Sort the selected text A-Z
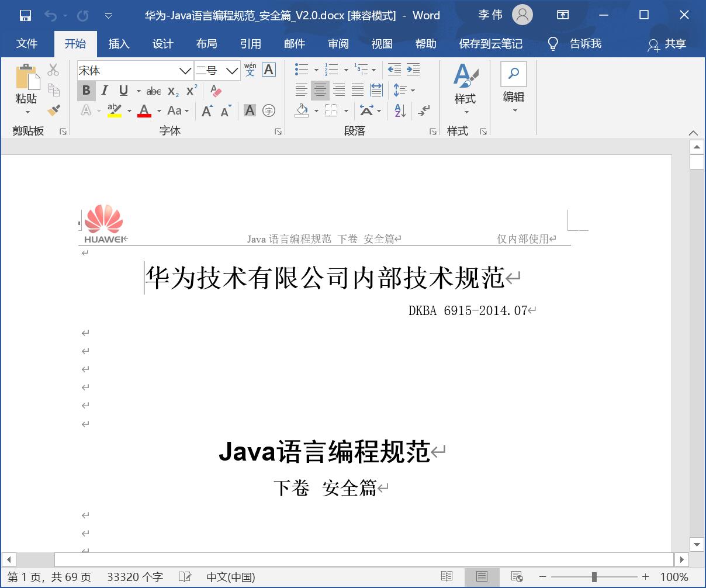This screenshot has height=588, width=706. 400,110
